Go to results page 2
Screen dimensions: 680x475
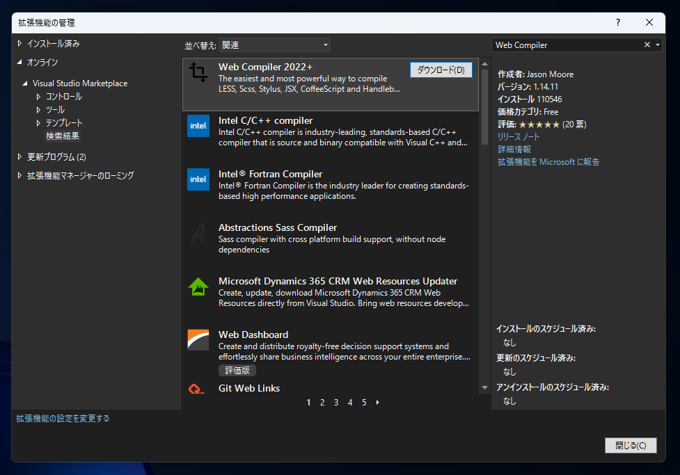pos(322,403)
